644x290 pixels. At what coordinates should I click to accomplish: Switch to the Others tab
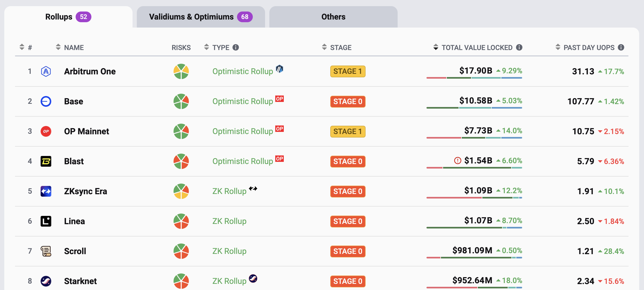click(333, 17)
